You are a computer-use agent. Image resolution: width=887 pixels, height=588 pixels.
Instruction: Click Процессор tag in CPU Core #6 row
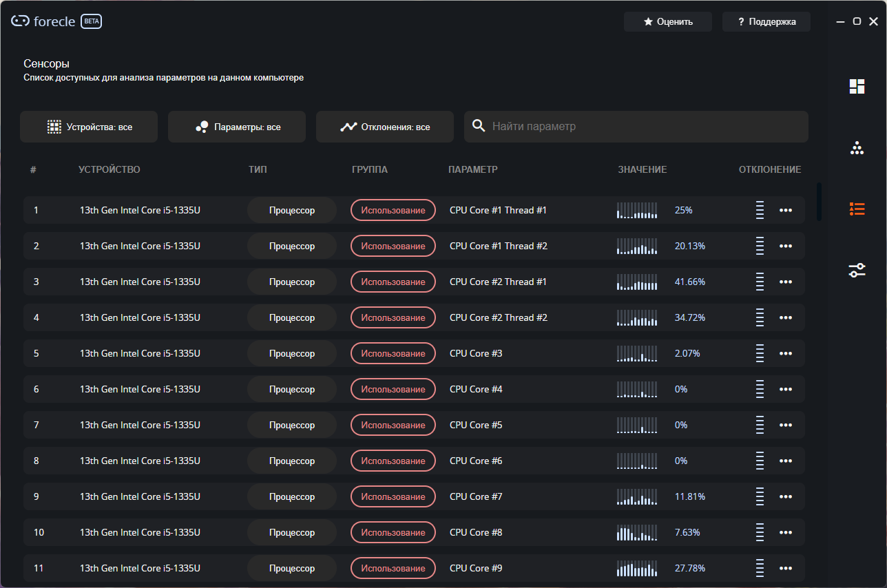292,461
